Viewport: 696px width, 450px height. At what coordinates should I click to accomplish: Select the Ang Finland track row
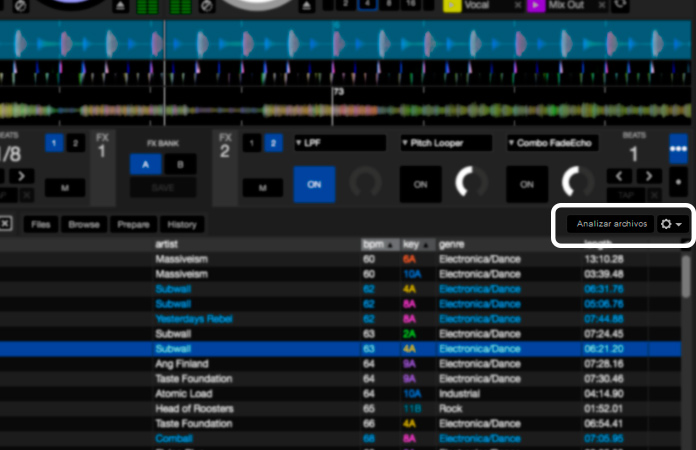pos(340,364)
